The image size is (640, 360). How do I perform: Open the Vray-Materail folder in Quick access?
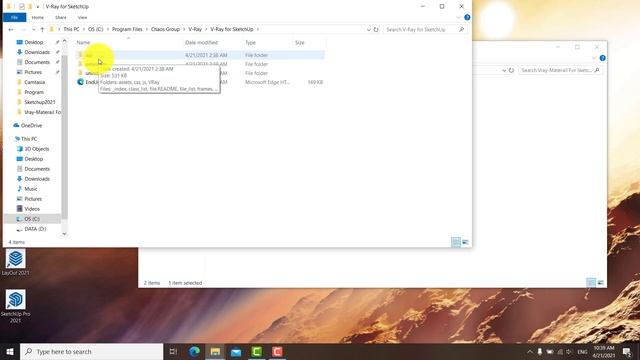[x=42, y=112]
